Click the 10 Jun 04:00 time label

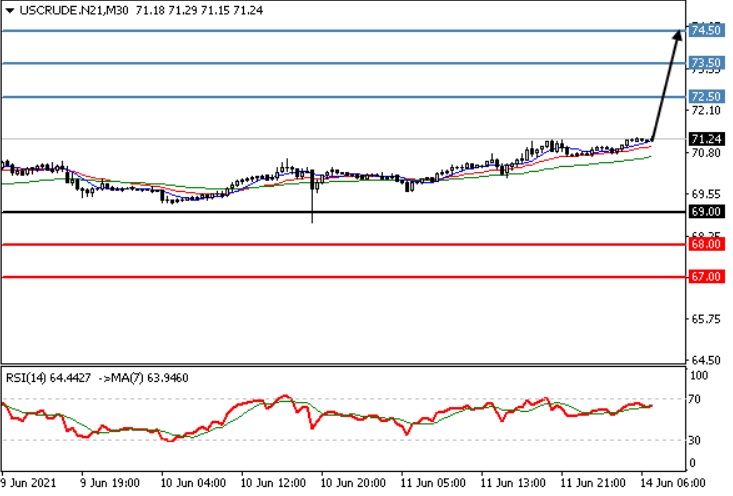point(193,483)
